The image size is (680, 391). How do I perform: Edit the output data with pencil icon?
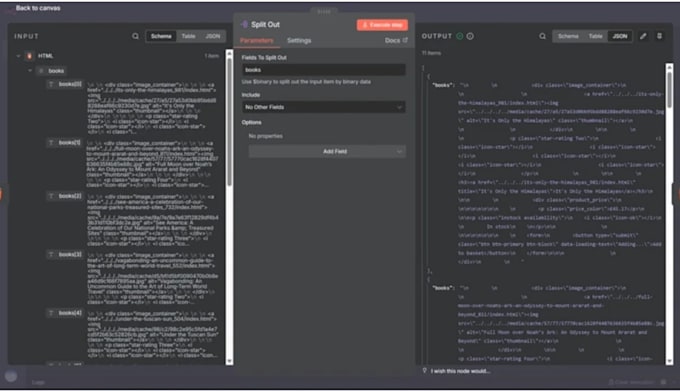[x=643, y=36]
